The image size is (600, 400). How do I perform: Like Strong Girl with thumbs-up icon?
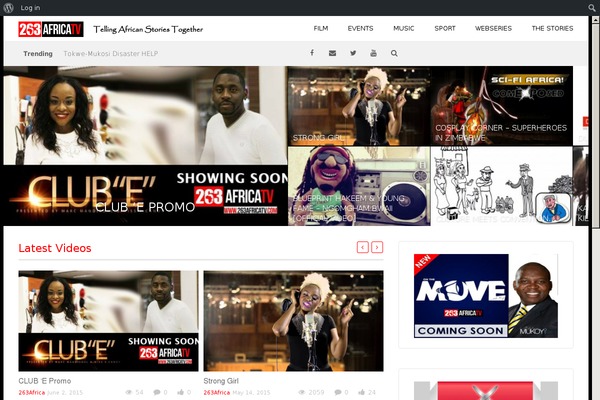tap(362, 392)
